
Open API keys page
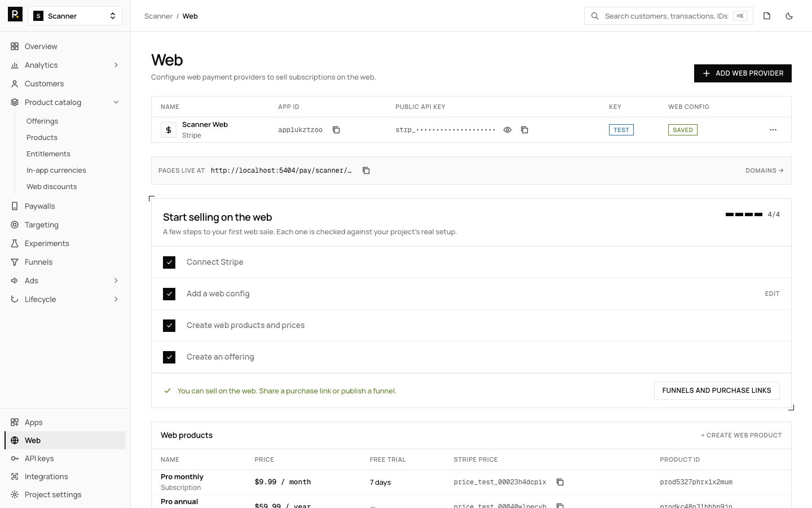click(65, 458)
